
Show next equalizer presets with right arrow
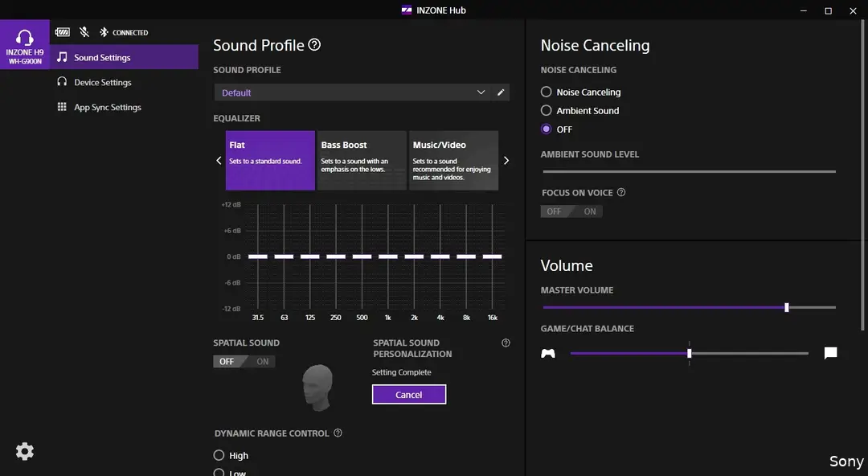506,160
